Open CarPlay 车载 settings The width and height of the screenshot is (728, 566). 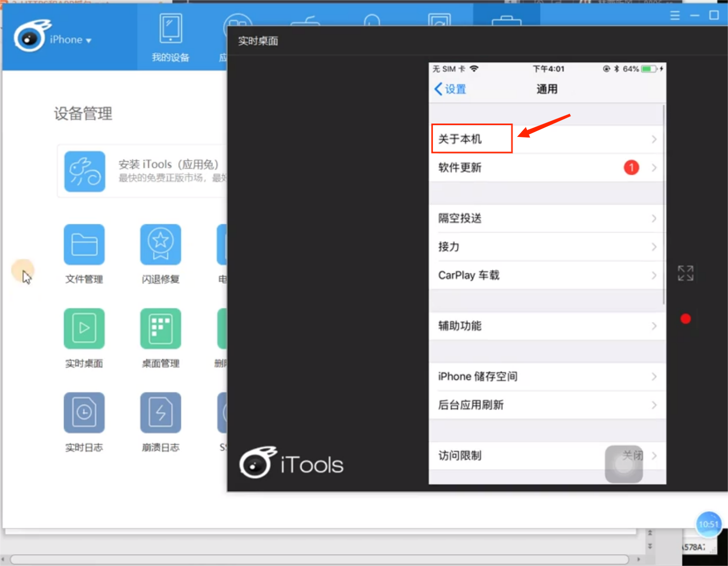coord(547,275)
